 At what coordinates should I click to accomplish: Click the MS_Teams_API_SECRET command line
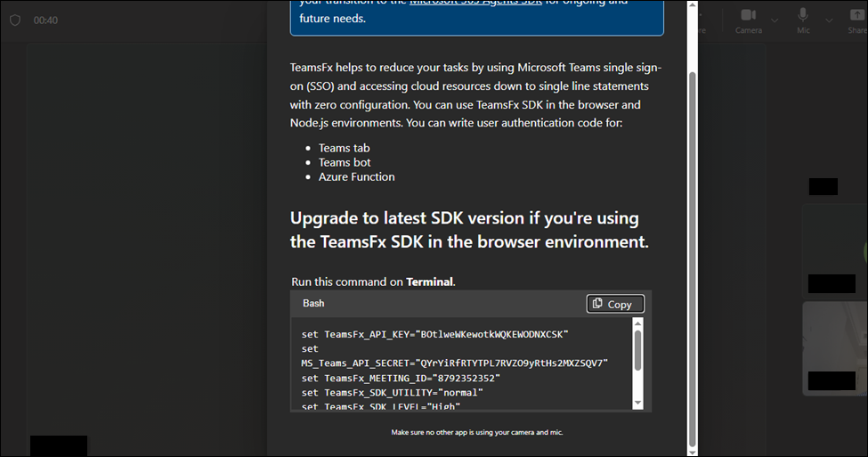tap(454, 363)
